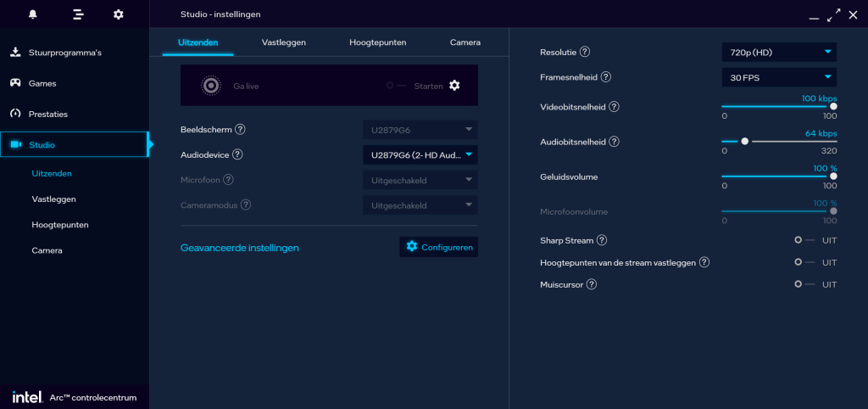Click help icon next to Muiscursor
This screenshot has height=409, width=868.
click(x=592, y=284)
